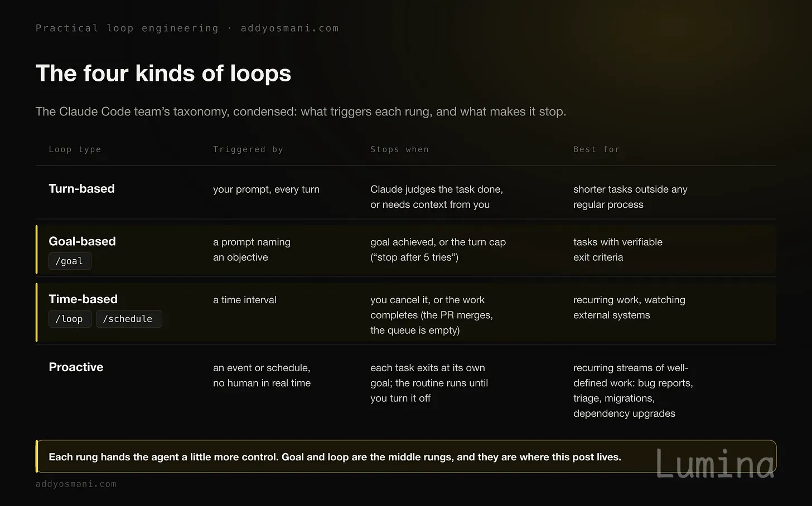812x506 pixels.
Task: Click the cell 'a time interval'
Action: coord(245,300)
